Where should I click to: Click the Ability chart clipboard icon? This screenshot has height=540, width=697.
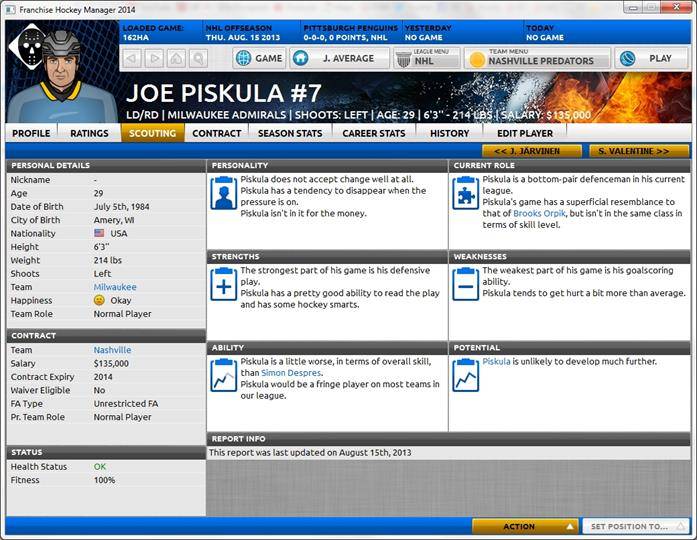(x=224, y=376)
